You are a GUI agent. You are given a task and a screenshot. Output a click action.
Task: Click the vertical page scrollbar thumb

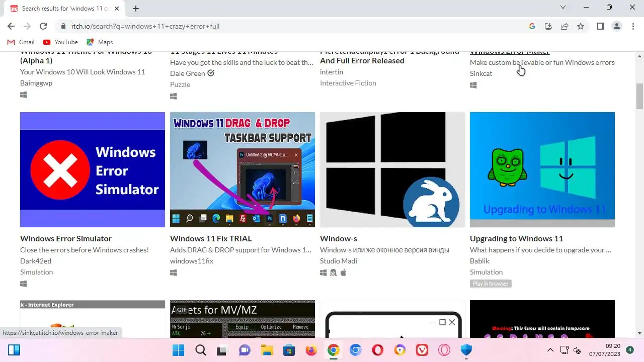(x=639, y=96)
